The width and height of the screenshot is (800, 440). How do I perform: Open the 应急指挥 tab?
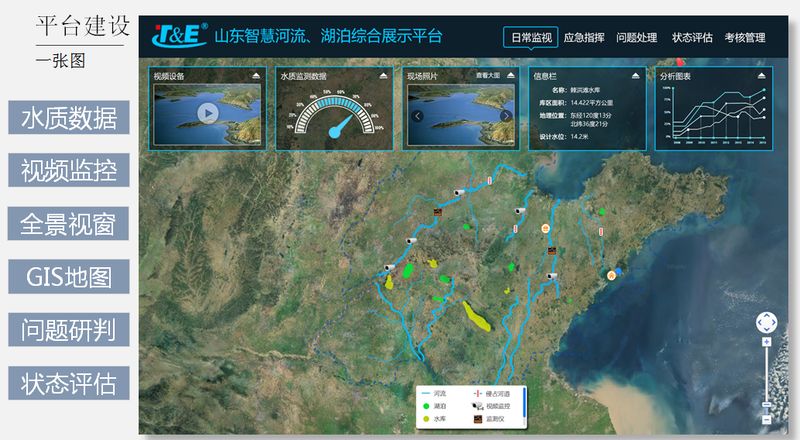pos(584,38)
